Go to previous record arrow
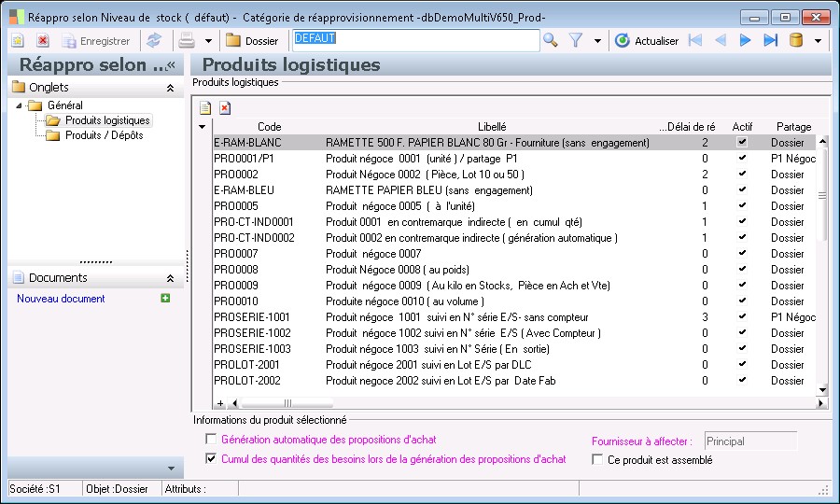This screenshot has height=504, width=840. point(721,40)
